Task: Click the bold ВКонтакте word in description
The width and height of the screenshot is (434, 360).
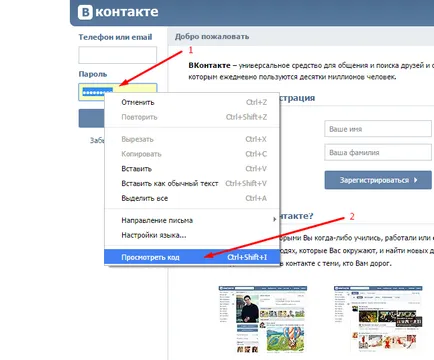Action: coord(209,65)
